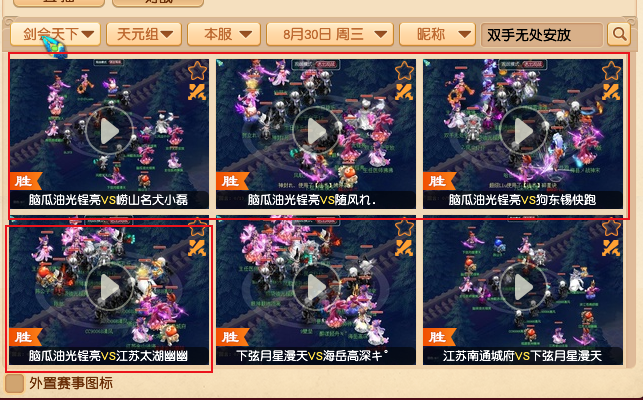Favorite the 脑瓜油光锃亮VS崂山名犬小磊 replay with star
Image resolution: width=643 pixels, height=400 pixels.
click(x=198, y=71)
